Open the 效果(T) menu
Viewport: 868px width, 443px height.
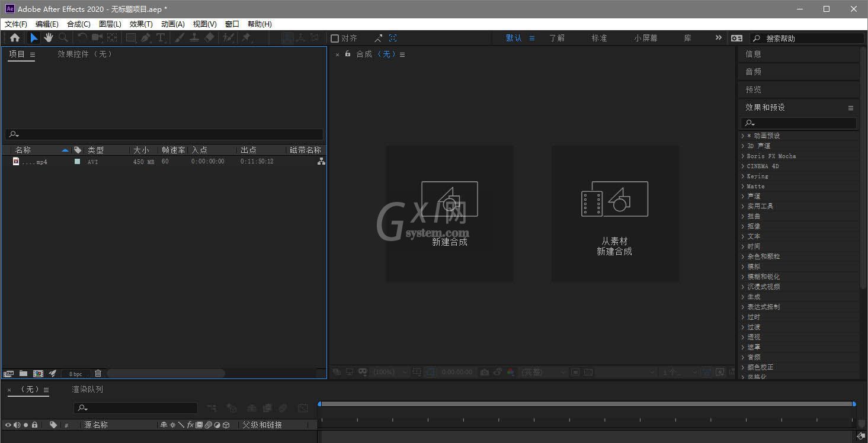141,24
